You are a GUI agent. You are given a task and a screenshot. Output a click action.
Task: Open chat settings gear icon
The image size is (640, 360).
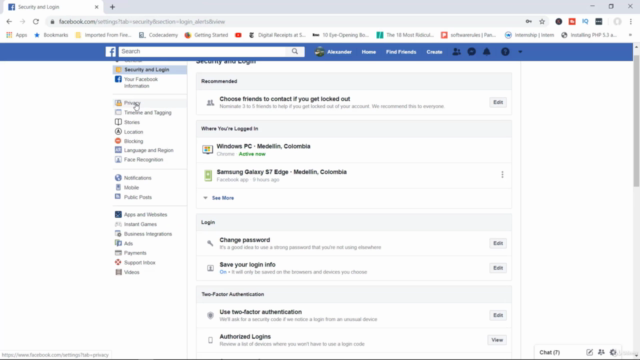tap(613, 352)
